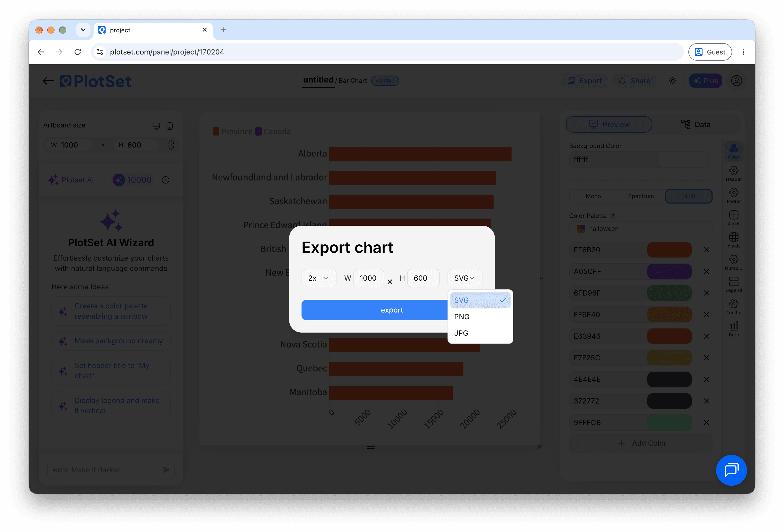Pick 'Display legend and make it vertical' idea

[x=111, y=406]
